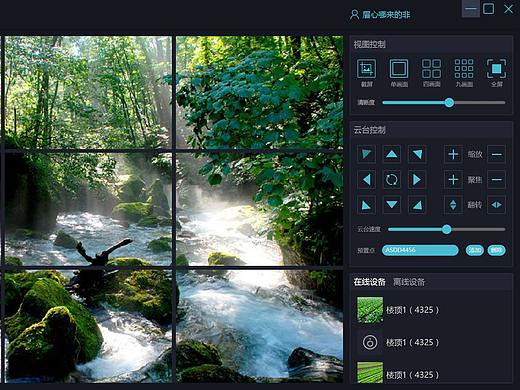Switch to single view (单画面) layout

point(399,69)
